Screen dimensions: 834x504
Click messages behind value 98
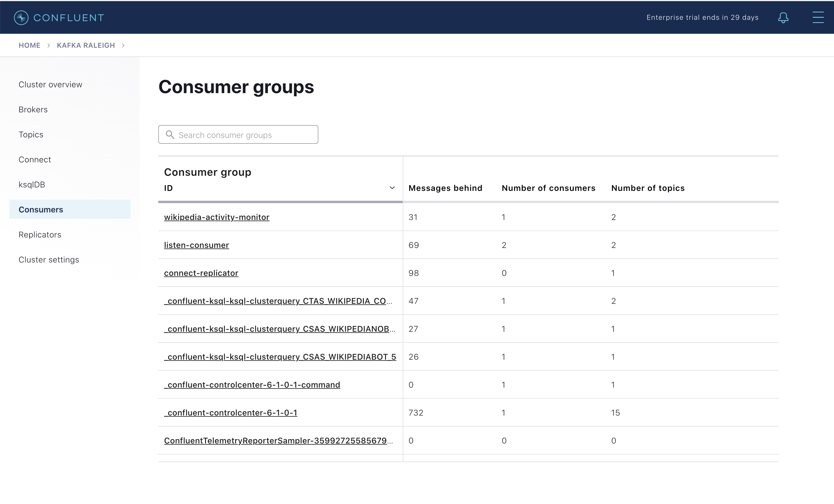coord(414,273)
